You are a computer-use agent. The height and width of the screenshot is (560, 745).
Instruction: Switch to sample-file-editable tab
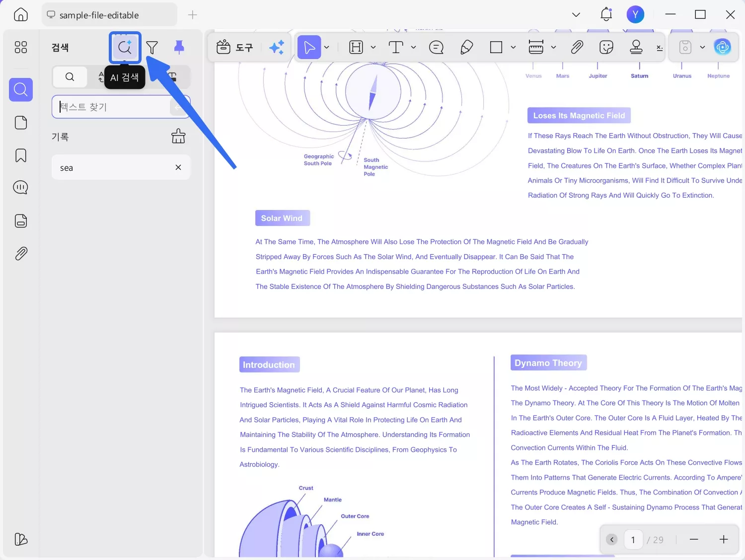tap(110, 15)
